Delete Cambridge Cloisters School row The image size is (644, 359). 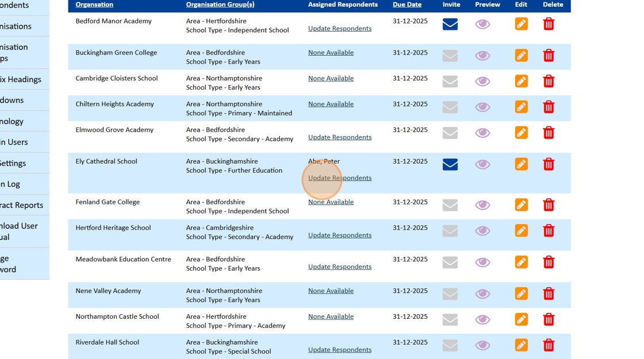point(549,81)
